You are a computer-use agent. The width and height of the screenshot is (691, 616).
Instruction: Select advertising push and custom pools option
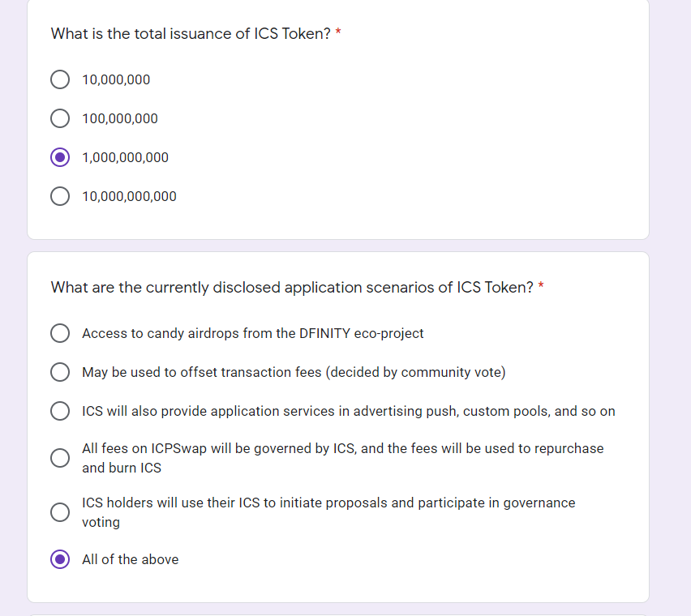60,411
